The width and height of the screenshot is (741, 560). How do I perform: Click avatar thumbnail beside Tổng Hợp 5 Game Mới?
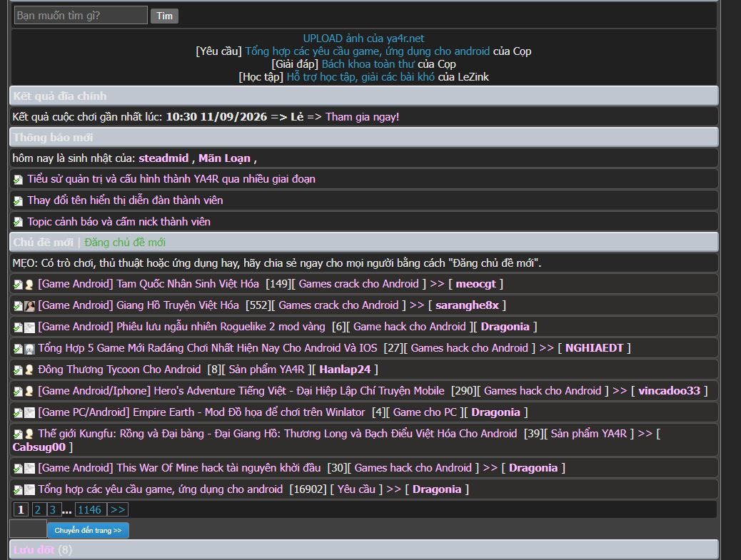(29, 349)
